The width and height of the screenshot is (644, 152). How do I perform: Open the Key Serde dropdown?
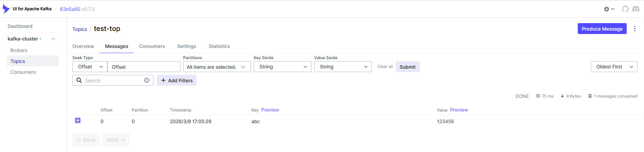click(x=282, y=67)
